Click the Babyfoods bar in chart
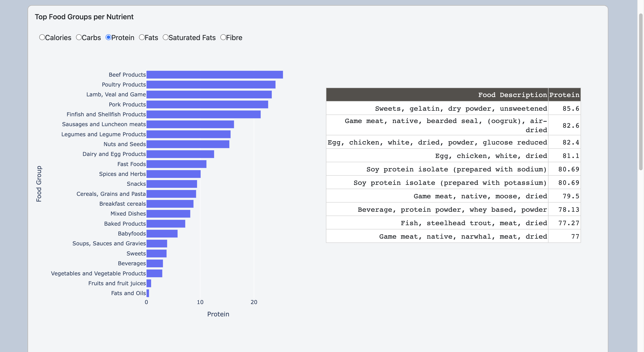The image size is (644, 352). point(162,234)
